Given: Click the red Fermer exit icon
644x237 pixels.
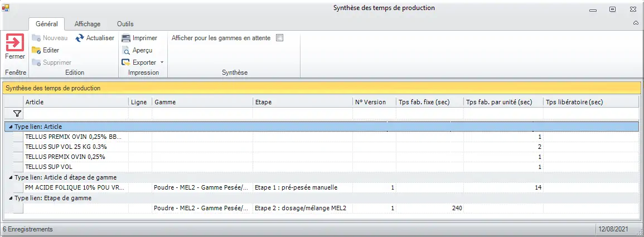Looking at the screenshot, I should click(15, 43).
